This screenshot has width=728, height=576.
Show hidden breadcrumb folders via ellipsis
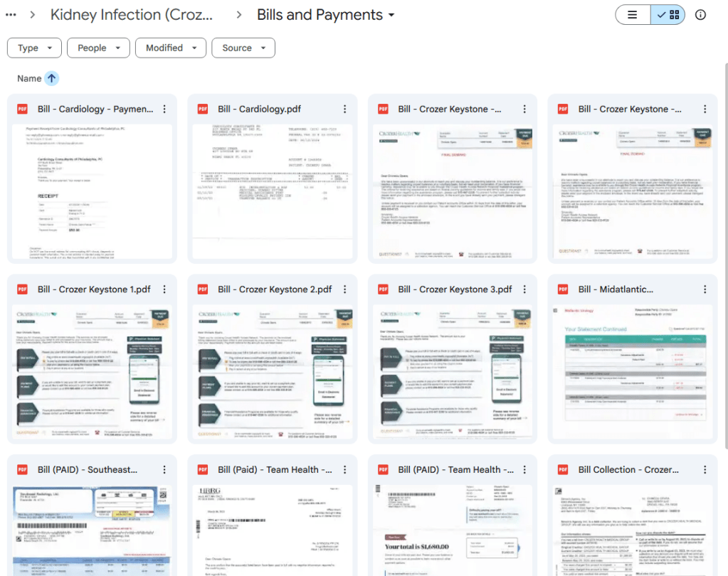(x=10, y=15)
